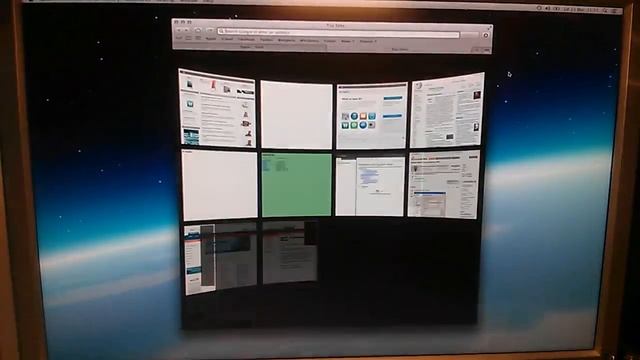640x360 pixels.
Task: Open the thumbnail with blue link list
Action: pyautogui.click(x=370, y=185)
